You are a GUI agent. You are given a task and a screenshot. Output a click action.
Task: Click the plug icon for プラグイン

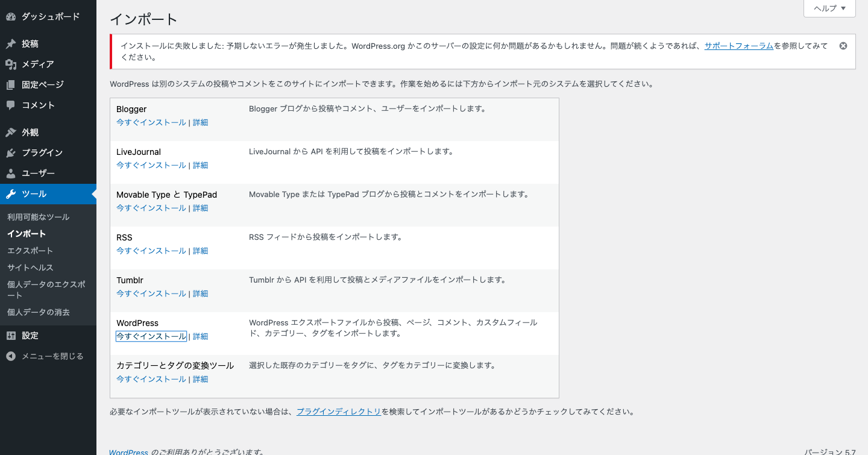tap(11, 153)
